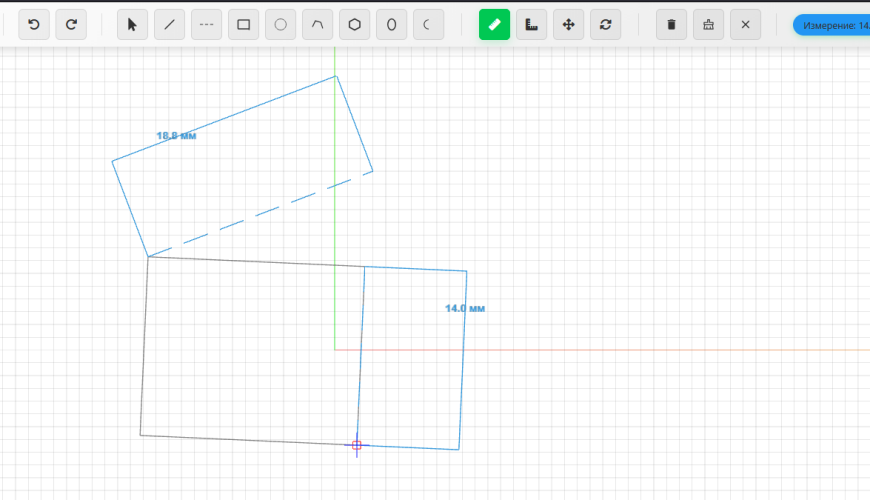Select the arrow pointer tool
Image resolution: width=870 pixels, height=500 pixels.
pos(133,24)
